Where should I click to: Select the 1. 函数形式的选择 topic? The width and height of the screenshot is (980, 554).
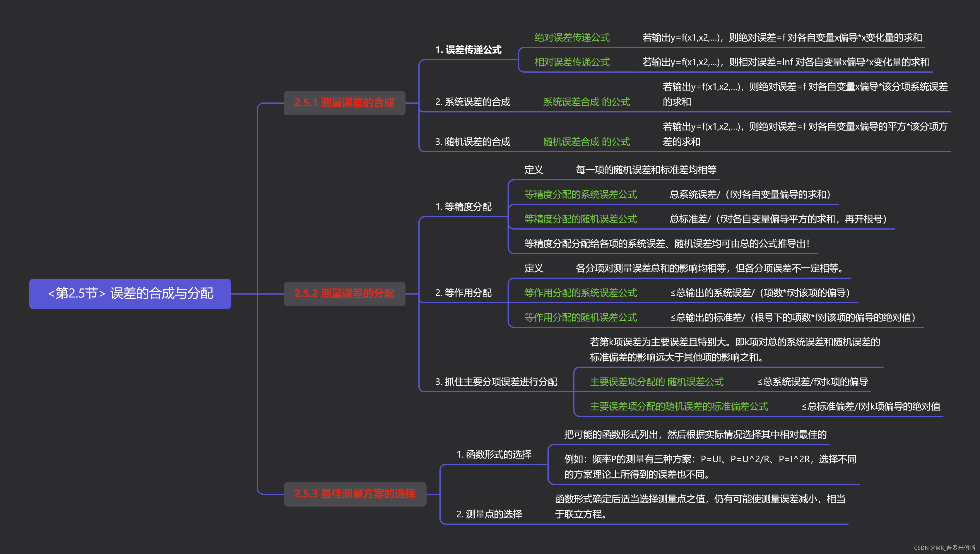494,455
